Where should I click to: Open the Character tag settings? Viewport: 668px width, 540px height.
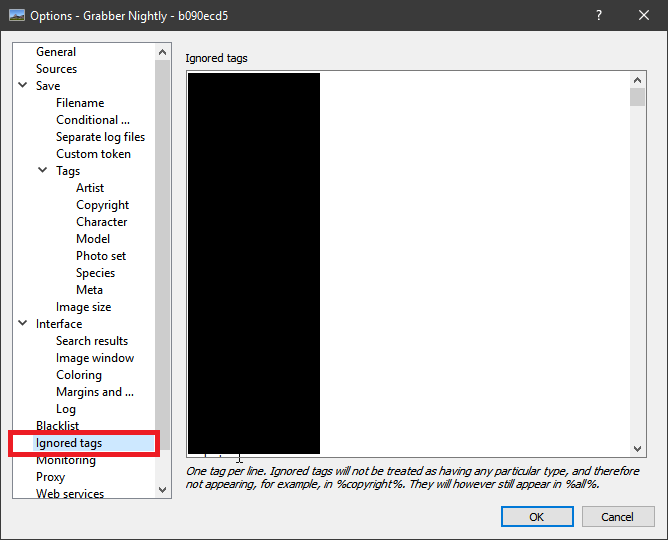(x=101, y=222)
